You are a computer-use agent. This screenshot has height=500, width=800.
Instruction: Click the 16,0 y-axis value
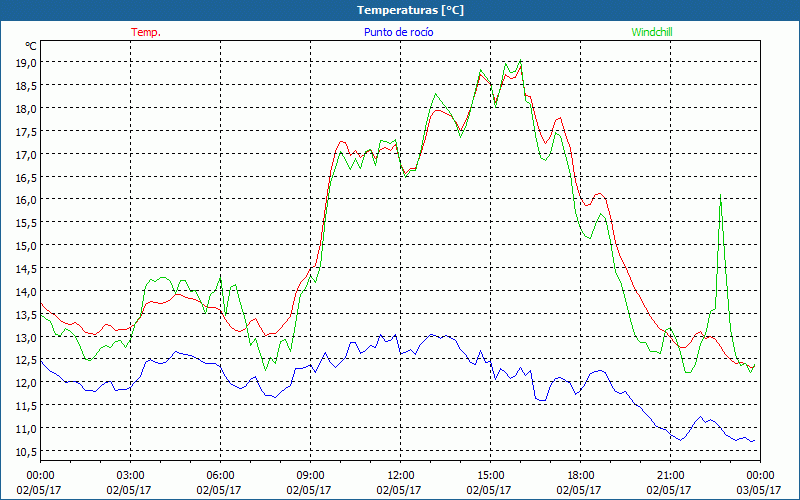[27, 199]
